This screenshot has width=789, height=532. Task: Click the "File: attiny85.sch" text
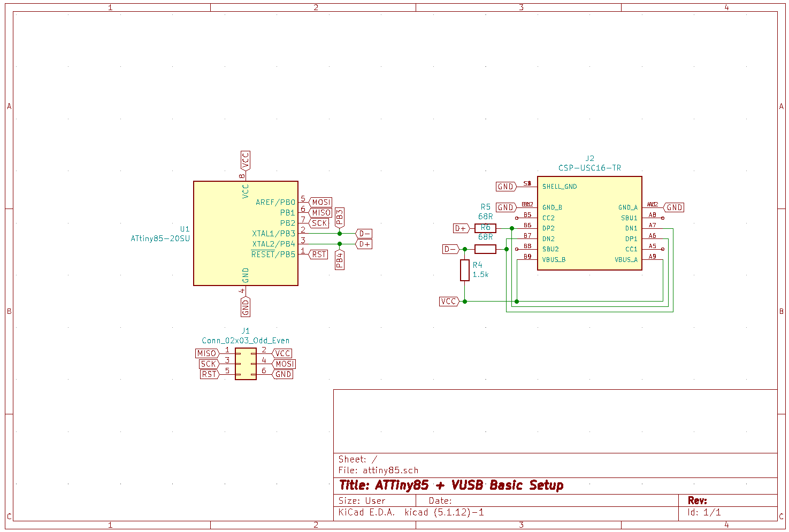(378, 471)
